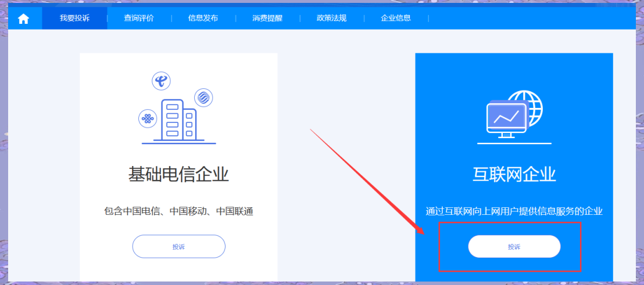The image size is (644, 285).
Task: Go to the home page icon
Action: pyautogui.click(x=23, y=19)
